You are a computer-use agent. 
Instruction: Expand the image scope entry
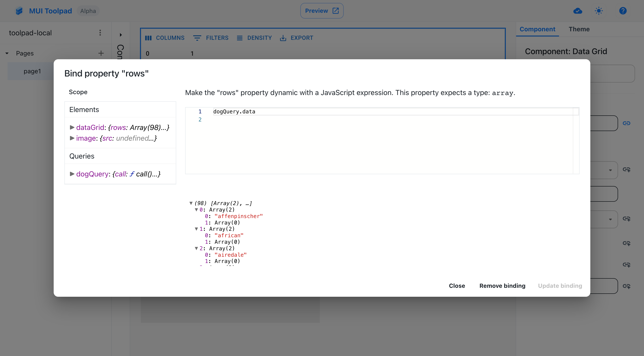click(72, 138)
